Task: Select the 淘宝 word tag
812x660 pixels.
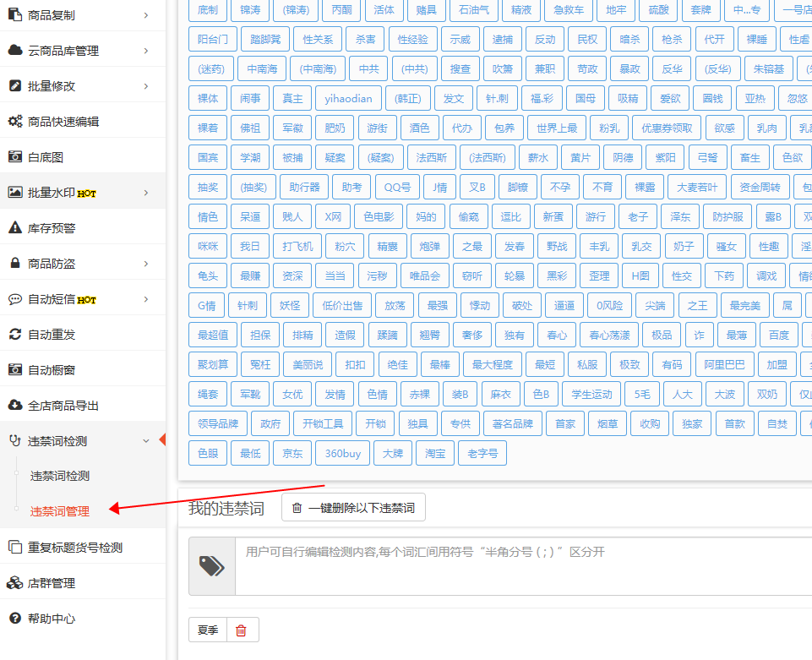Action: coord(435,453)
